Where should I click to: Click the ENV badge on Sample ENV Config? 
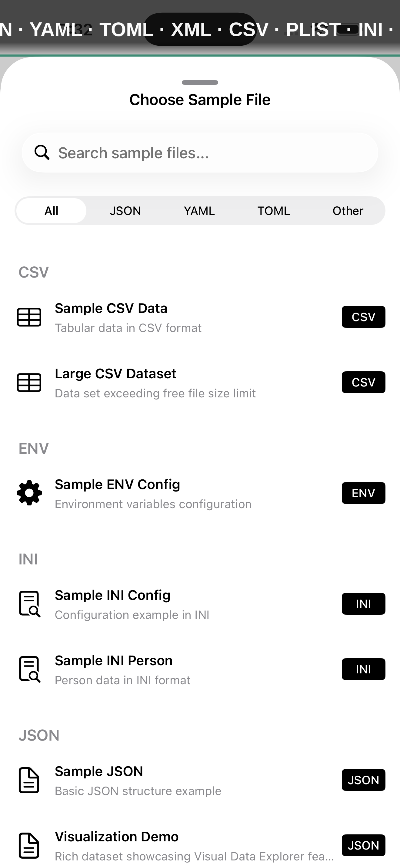363,493
